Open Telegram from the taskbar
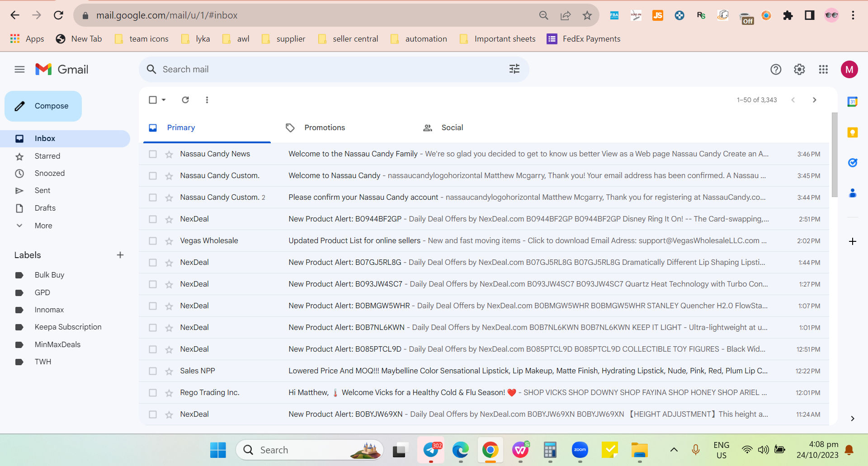 tap(431, 450)
